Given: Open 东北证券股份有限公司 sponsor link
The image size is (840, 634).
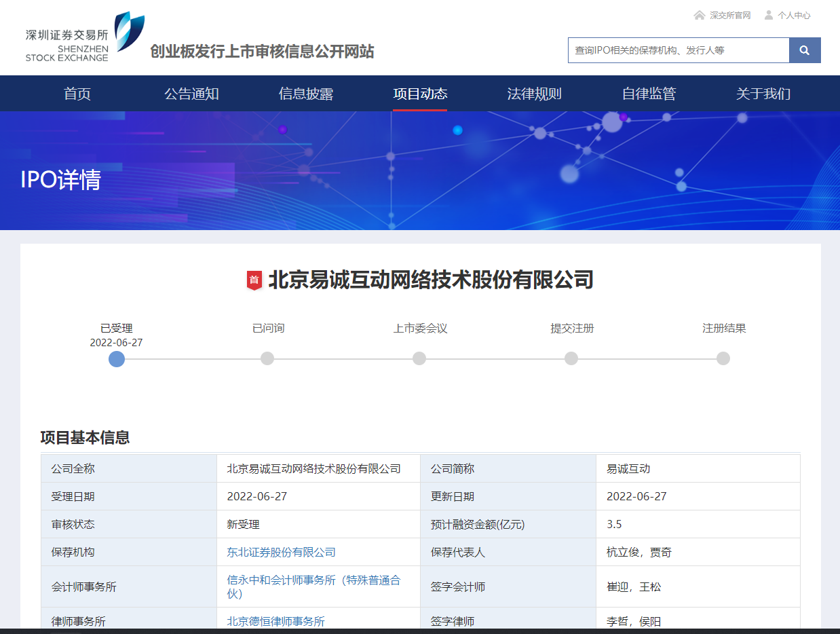Looking at the screenshot, I should [281, 553].
